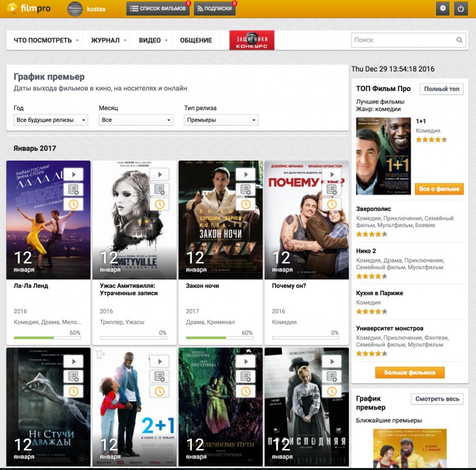This screenshot has width=476, height=470.
Task: Click clock icon on Закон ночи poster
Action: [x=245, y=204]
